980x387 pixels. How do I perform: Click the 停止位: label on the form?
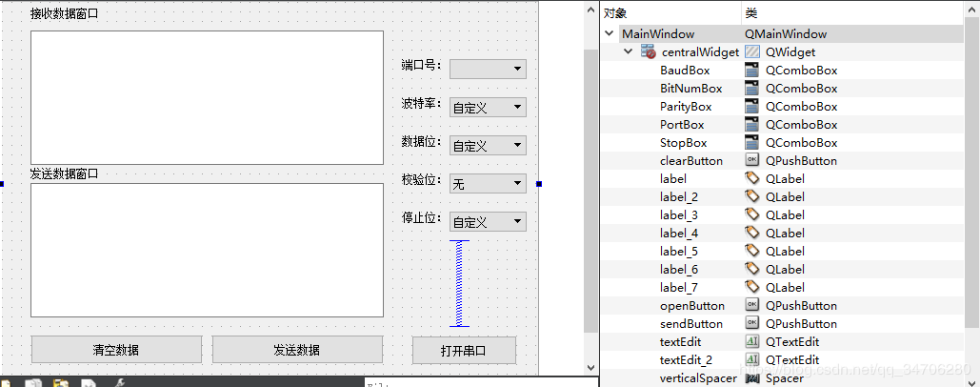point(421,217)
